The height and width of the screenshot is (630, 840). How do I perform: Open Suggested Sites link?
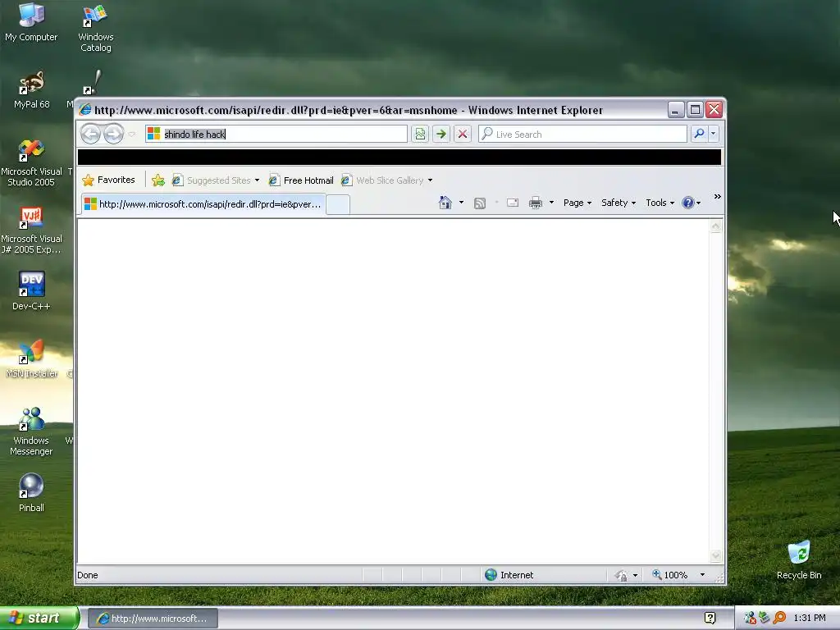point(211,180)
